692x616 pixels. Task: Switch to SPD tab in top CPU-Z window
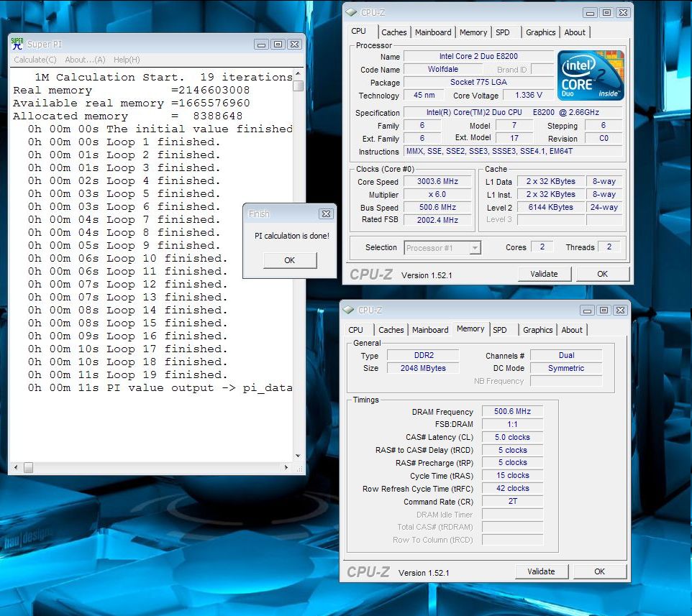(x=503, y=32)
